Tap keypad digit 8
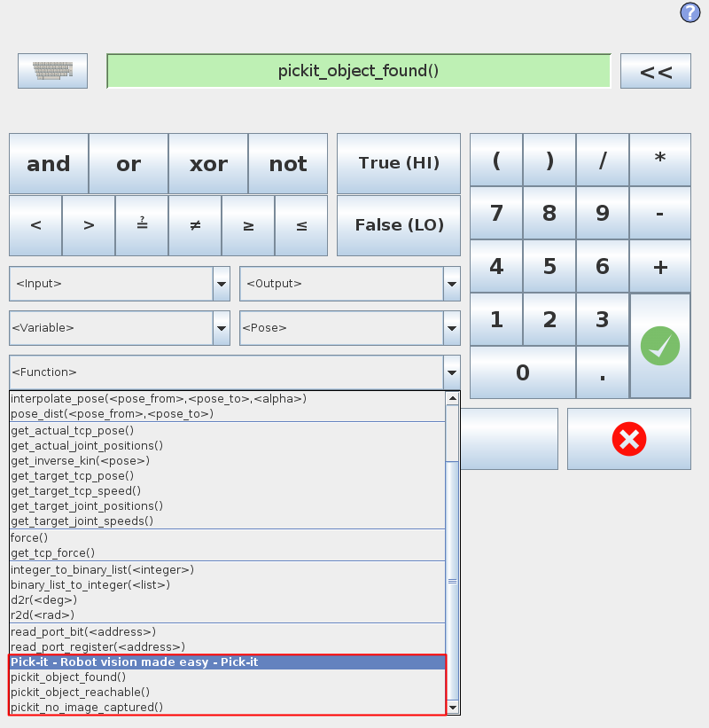This screenshot has height=728, width=709. click(x=549, y=213)
